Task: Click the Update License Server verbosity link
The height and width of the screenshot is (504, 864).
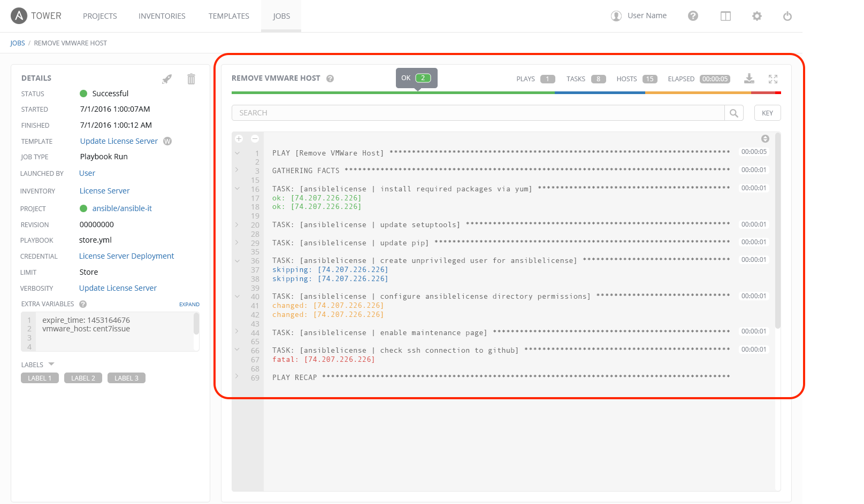Action: [118, 288]
